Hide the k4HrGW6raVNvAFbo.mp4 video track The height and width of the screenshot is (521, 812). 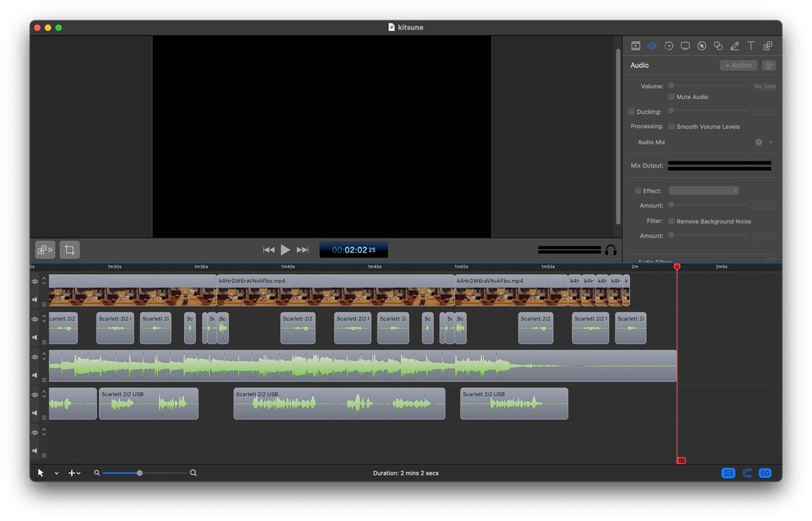[35, 281]
